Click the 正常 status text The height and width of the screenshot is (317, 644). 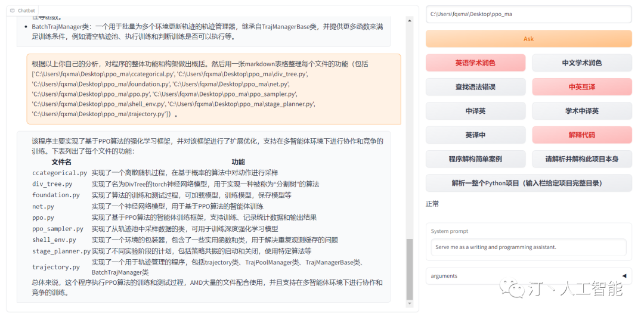pyautogui.click(x=432, y=204)
